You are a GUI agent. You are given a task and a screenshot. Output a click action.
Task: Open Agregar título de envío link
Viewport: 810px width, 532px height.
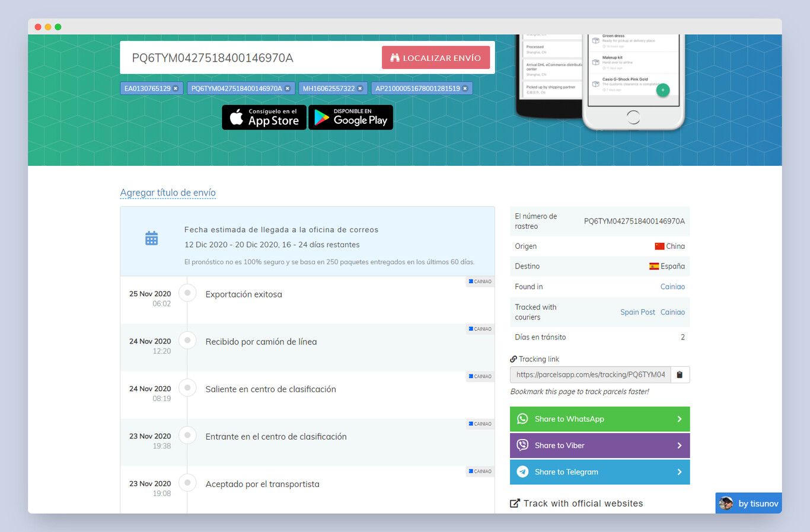[x=168, y=193]
